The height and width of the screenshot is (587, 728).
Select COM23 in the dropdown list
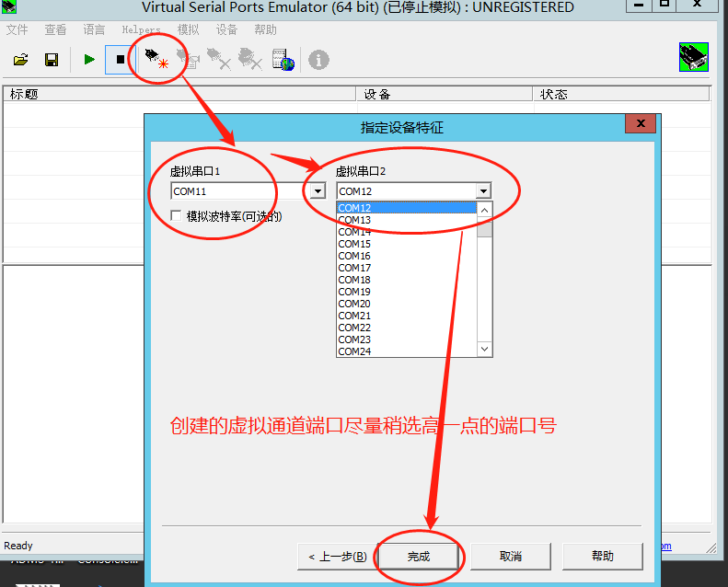click(407, 340)
